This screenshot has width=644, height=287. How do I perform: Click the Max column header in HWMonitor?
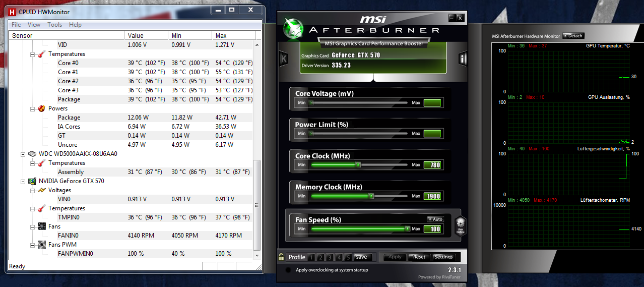tap(234, 35)
